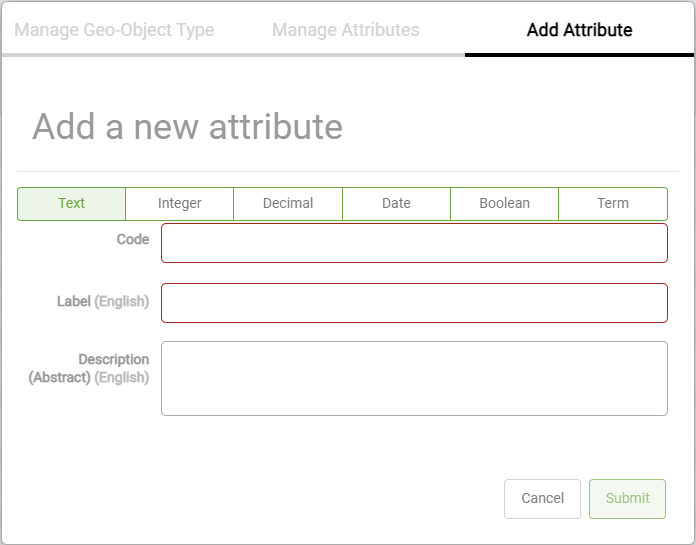
Task: Click the "Description" field label text
Action: [x=114, y=359]
